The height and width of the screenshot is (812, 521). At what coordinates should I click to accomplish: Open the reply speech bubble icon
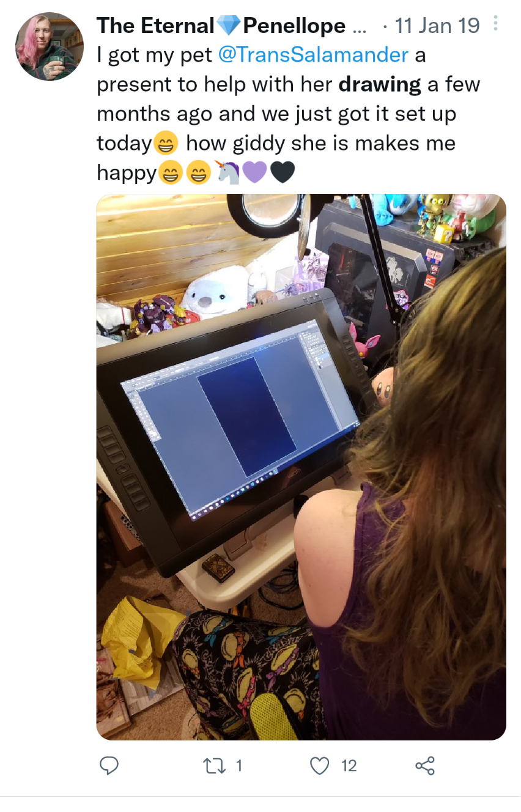point(109,766)
